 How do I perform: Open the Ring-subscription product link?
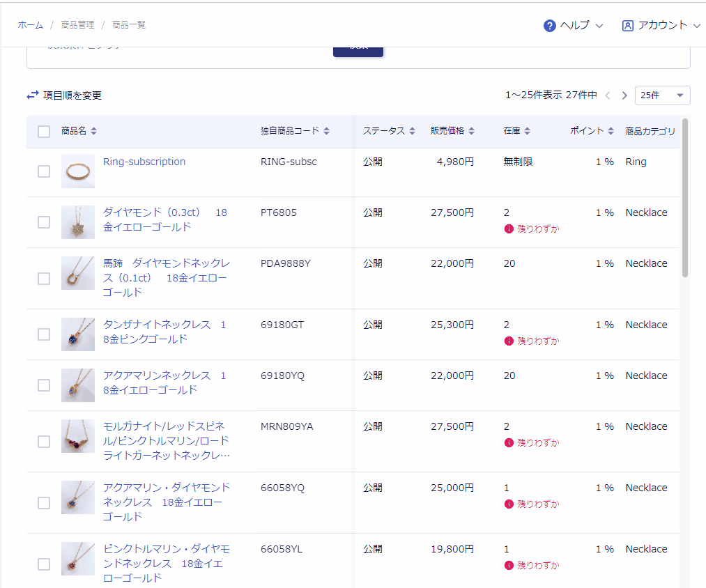[144, 162]
